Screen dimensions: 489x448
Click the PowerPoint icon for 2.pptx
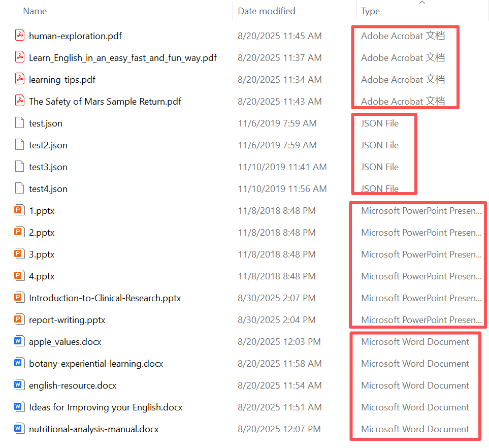pos(19,232)
